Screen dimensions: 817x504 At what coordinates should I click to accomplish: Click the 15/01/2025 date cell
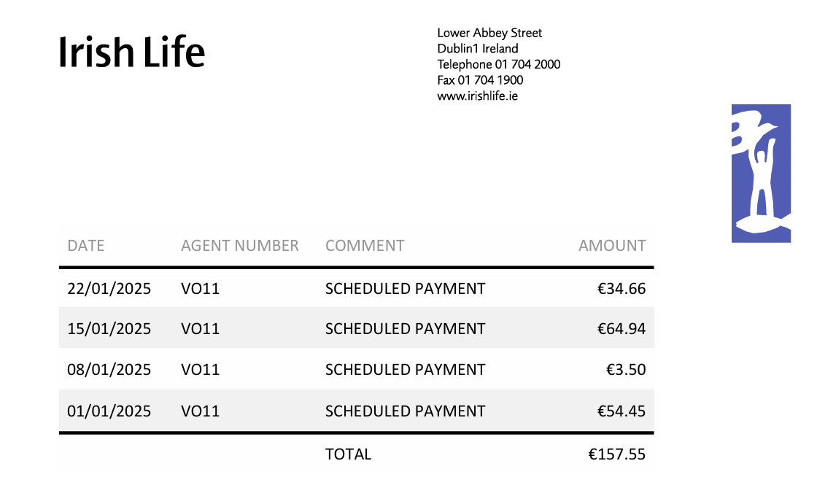(x=109, y=329)
